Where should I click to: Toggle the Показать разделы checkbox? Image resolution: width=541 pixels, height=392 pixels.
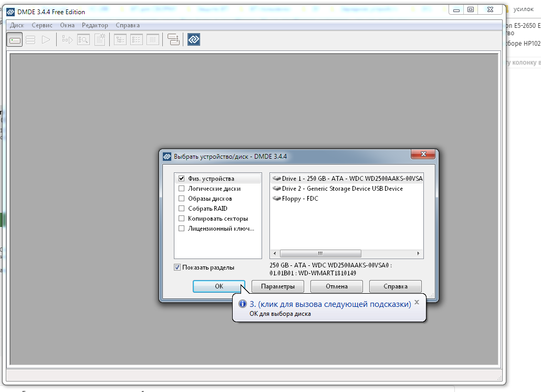[178, 267]
